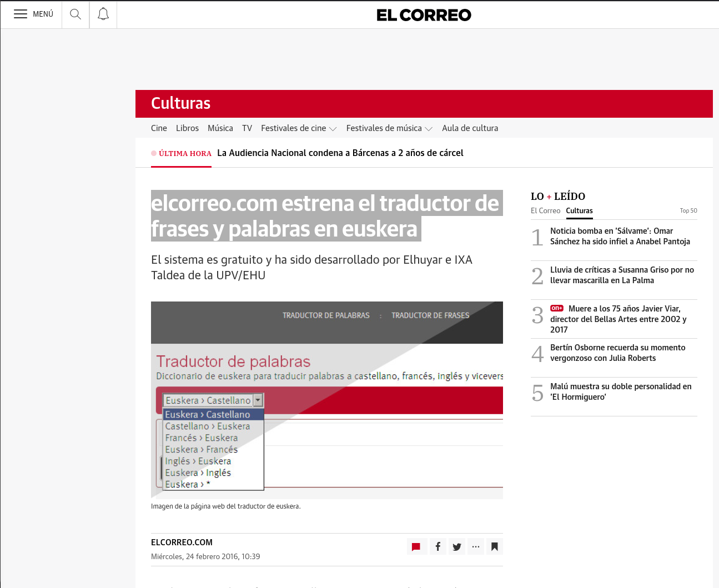The image size is (719, 588).
Task: Share article on Twitter
Action: coord(457,547)
